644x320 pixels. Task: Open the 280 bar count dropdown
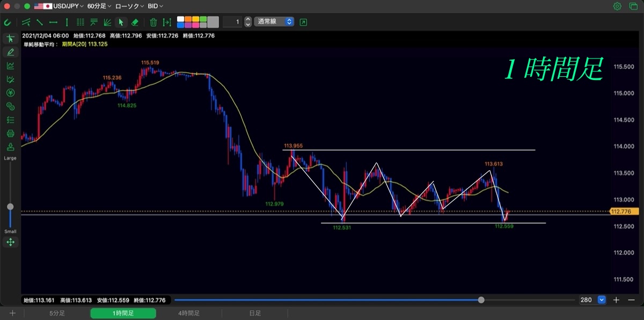(x=602, y=300)
